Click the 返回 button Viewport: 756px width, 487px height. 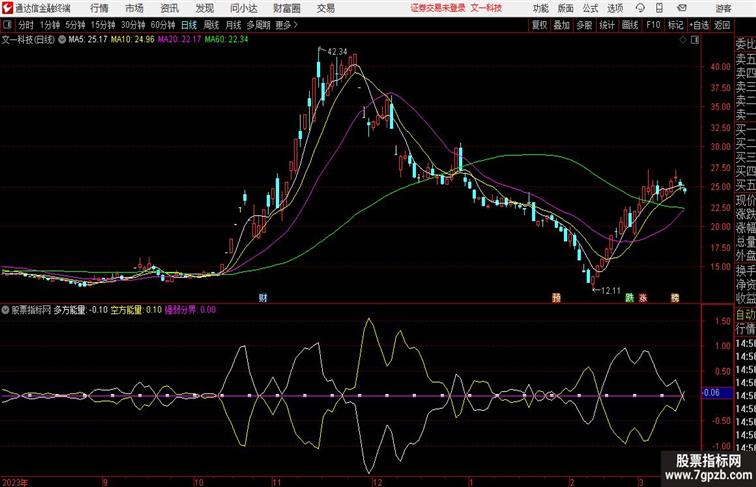point(722,25)
